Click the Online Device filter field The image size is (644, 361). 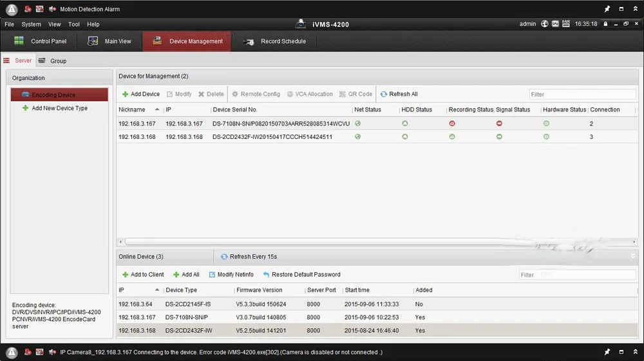coord(578,275)
